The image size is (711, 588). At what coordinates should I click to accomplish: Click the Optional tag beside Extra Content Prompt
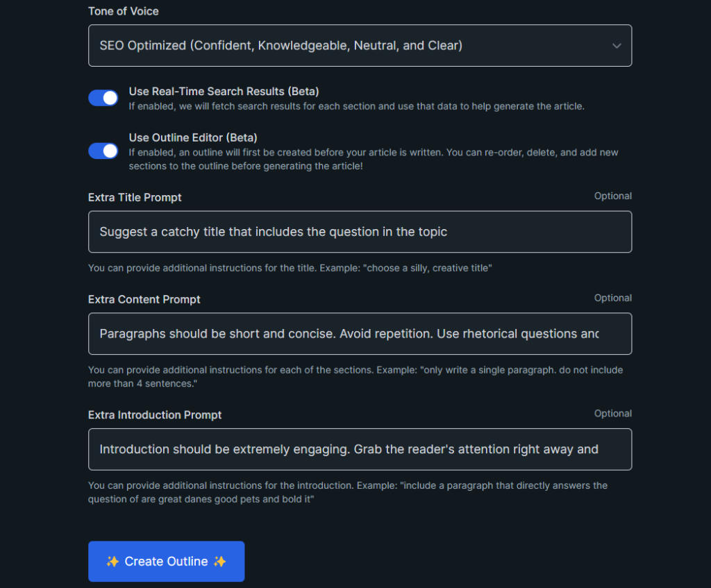pos(612,299)
